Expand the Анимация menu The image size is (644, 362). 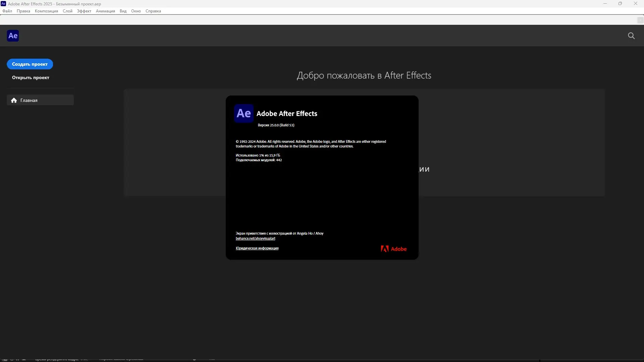pos(105,11)
